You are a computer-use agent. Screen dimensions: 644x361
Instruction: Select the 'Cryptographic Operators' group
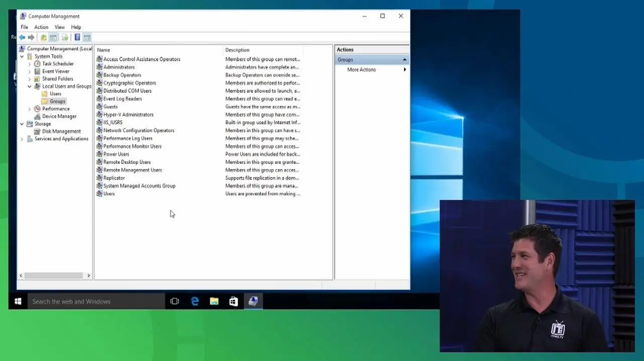coord(129,83)
